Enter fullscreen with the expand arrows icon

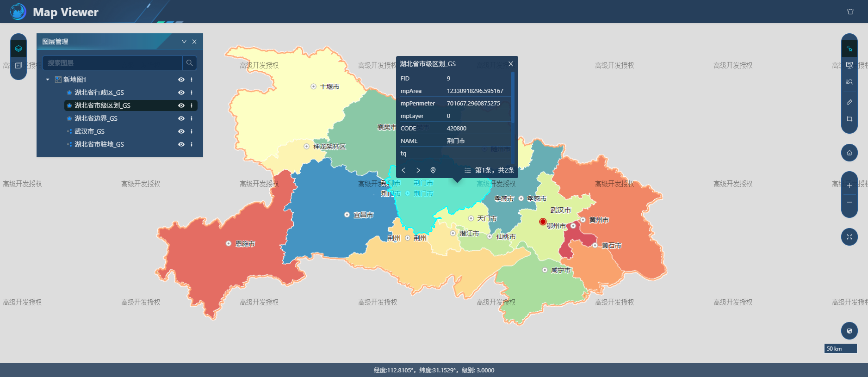849,237
